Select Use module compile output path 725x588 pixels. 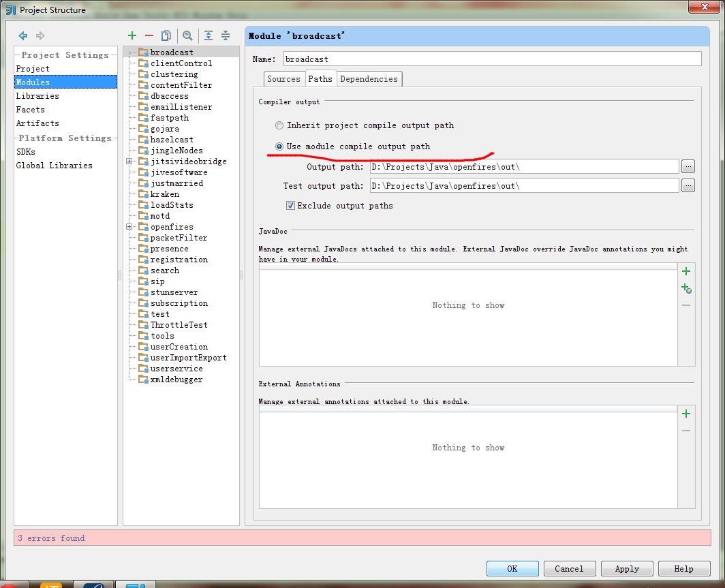pos(279,146)
